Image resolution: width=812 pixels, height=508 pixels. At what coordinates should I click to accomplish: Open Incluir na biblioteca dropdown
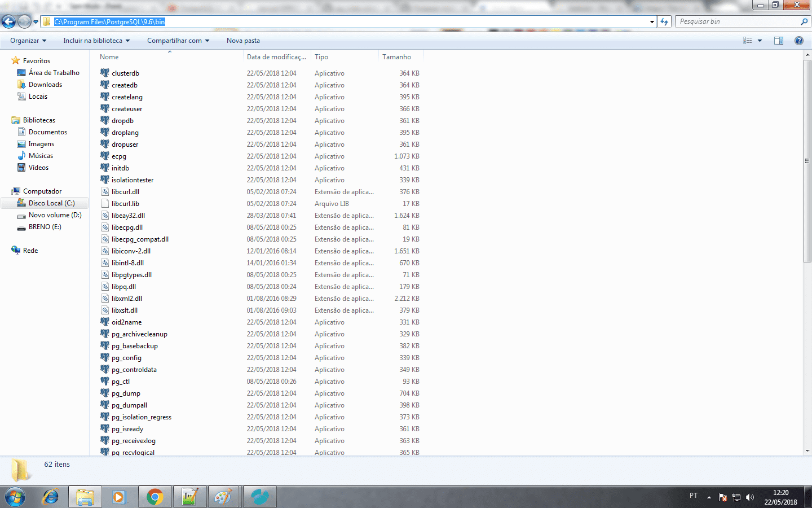pos(96,41)
